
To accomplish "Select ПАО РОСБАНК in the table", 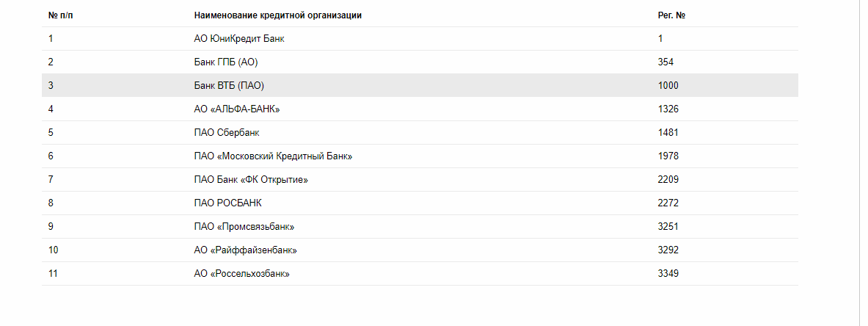I will click(227, 203).
